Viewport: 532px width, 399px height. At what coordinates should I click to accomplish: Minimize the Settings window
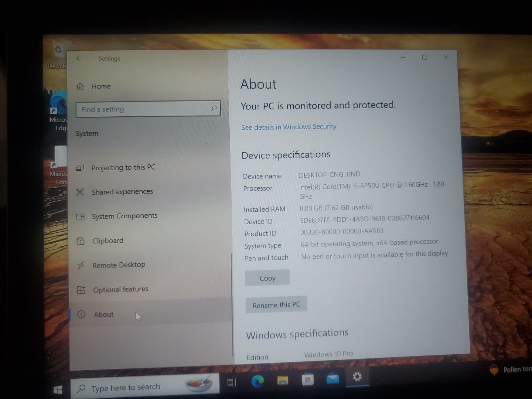pos(403,57)
